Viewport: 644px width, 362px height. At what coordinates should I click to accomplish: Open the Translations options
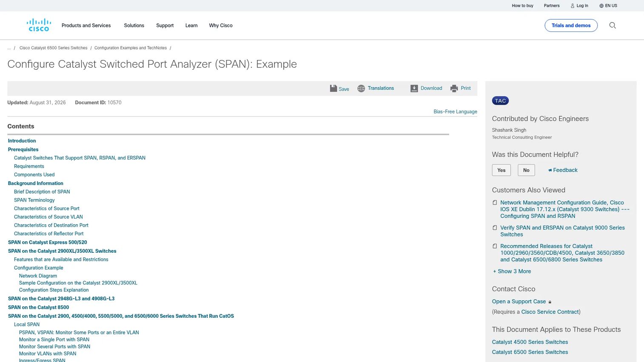pyautogui.click(x=381, y=88)
